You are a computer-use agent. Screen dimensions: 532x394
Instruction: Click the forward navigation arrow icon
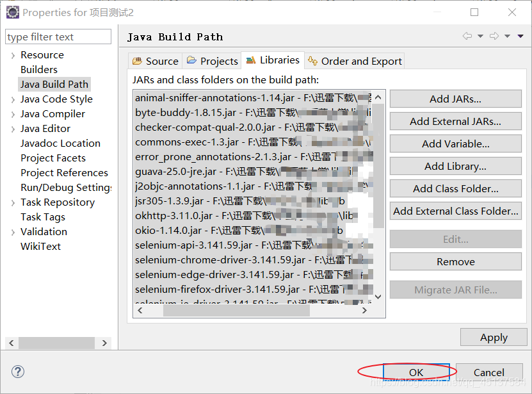[494, 36]
